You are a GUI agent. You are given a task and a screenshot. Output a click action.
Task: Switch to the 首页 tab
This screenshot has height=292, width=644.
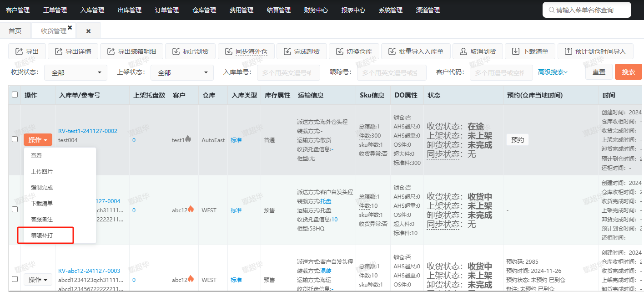[x=15, y=31]
